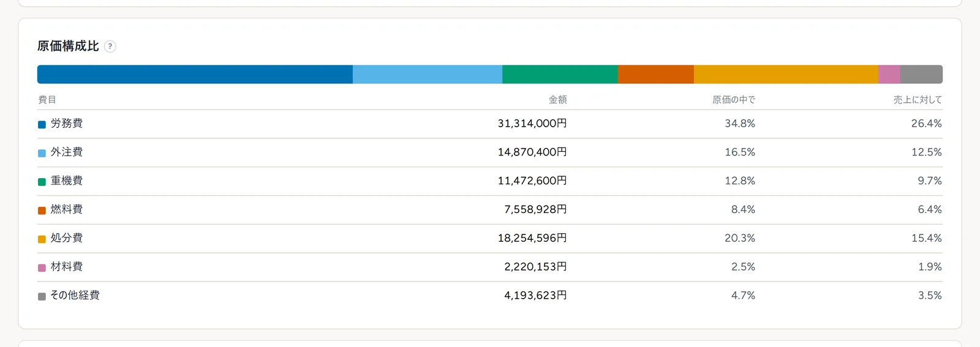
Task: Click the 売上に対して column header
Action: (918, 100)
